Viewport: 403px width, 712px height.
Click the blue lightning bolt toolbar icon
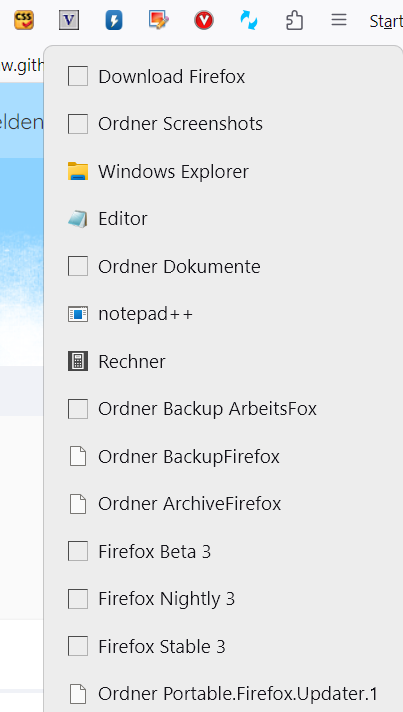[114, 20]
